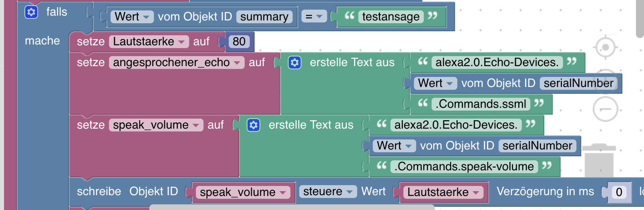Open the speak_volume dropdown in schreibe block
Screen dimensions: 644x210
tap(243, 192)
